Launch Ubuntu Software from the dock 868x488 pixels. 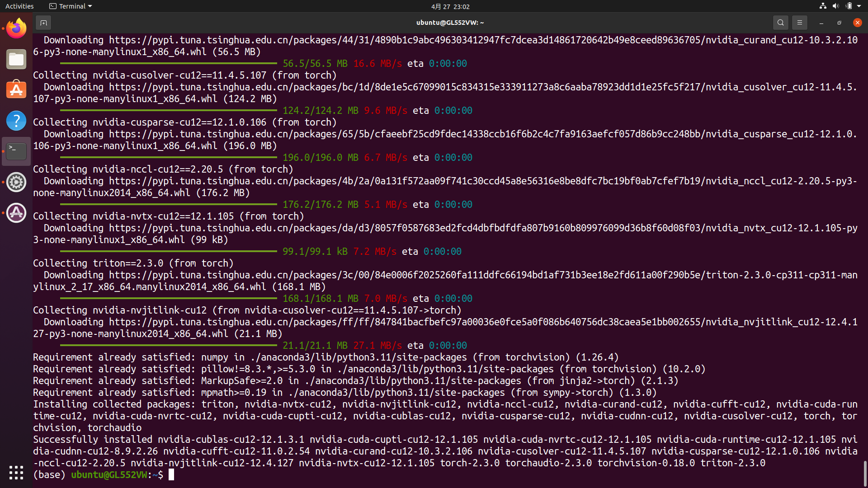16,90
